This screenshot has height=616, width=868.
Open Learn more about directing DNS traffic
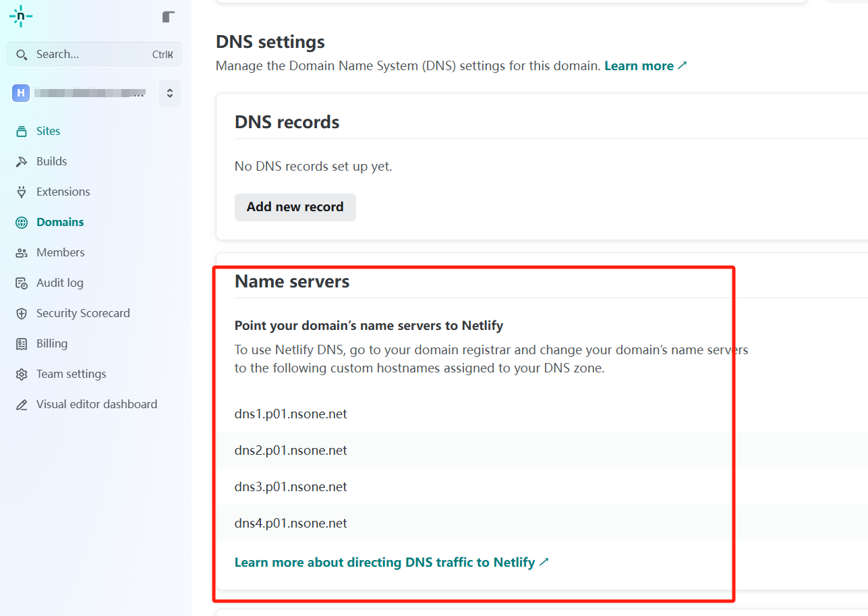click(392, 562)
